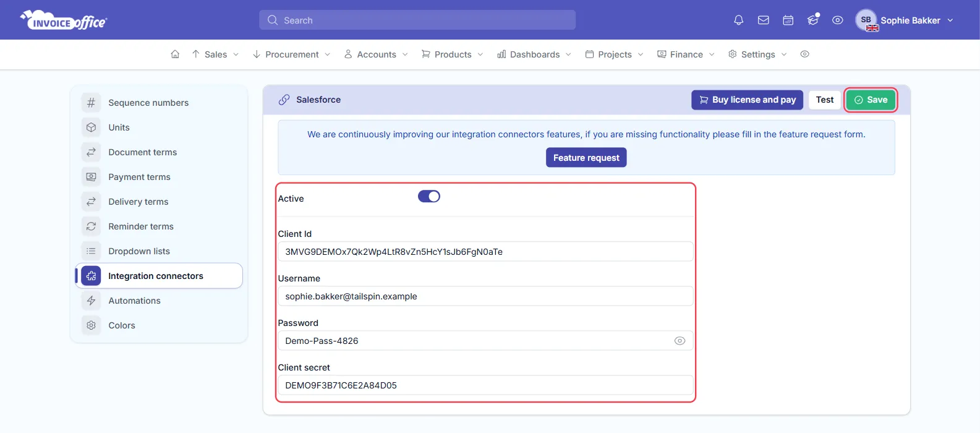The height and width of the screenshot is (433, 980).
Task: Click the search magnifier icon
Action: pyautogui.click(x=273, y=20)
